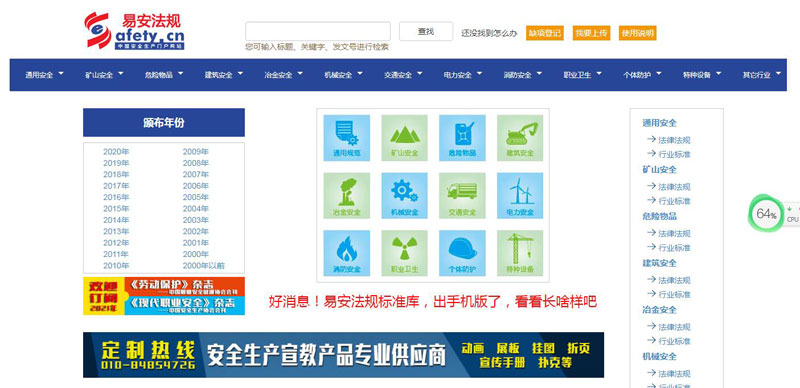Open the 电力安全 wind turbine icon tile
This screenshot has width=800, height=388.
coord(520,196)
